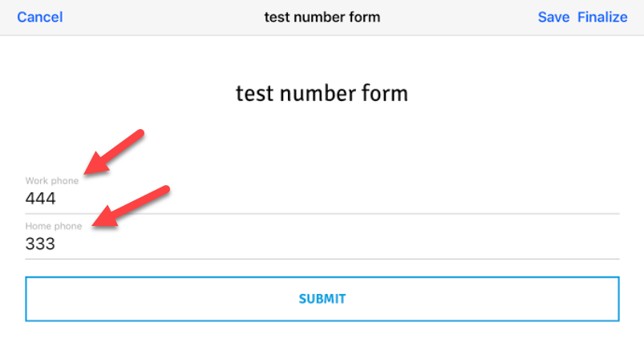Finalize the test number form
This screenshot has height=355, width=644.
tap(602, 17)
